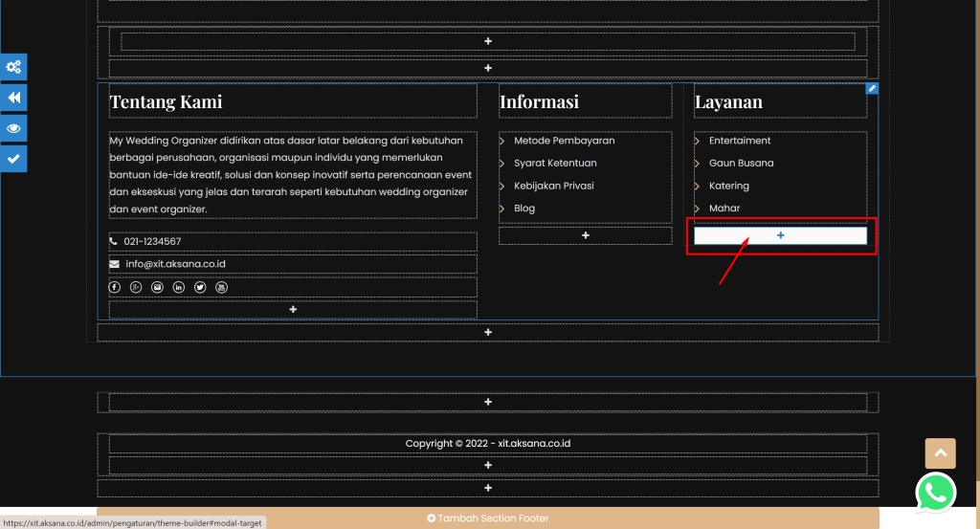Image resolution: width=980 pixels, height=529 pixels.
Task: Click the info@xit.aksana.co.id email element
Action: [x=175, y=264]
